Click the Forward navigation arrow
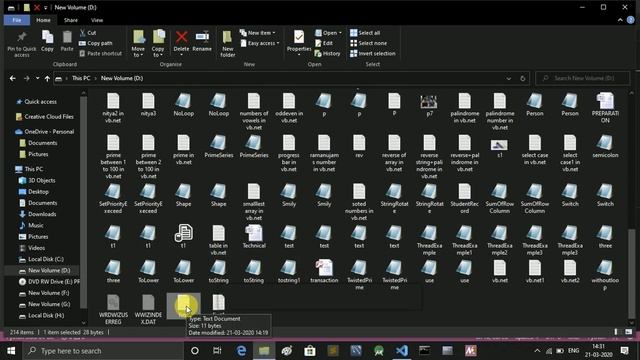 coord(27,78)
